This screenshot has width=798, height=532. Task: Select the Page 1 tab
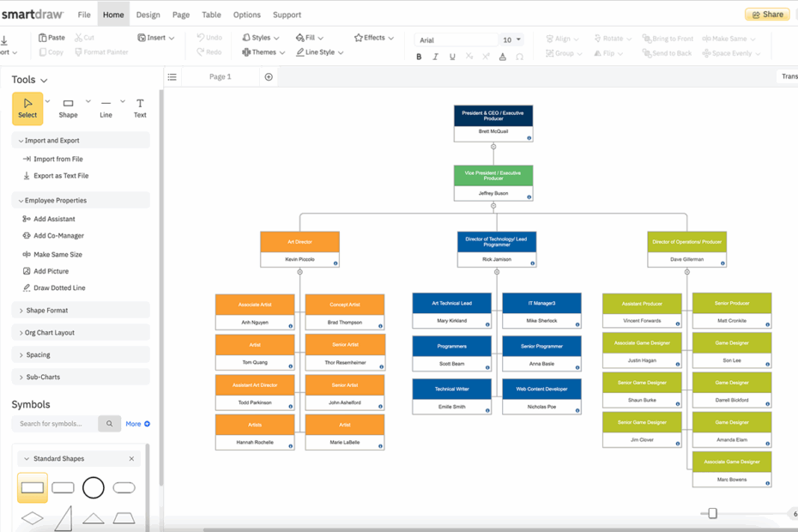click(x=220, y=77)
